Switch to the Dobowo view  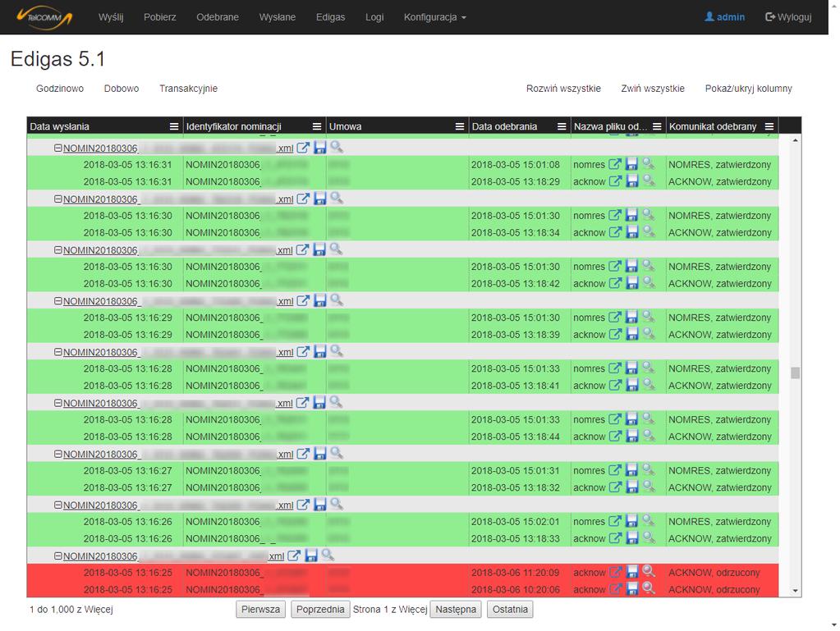point(122,89)
